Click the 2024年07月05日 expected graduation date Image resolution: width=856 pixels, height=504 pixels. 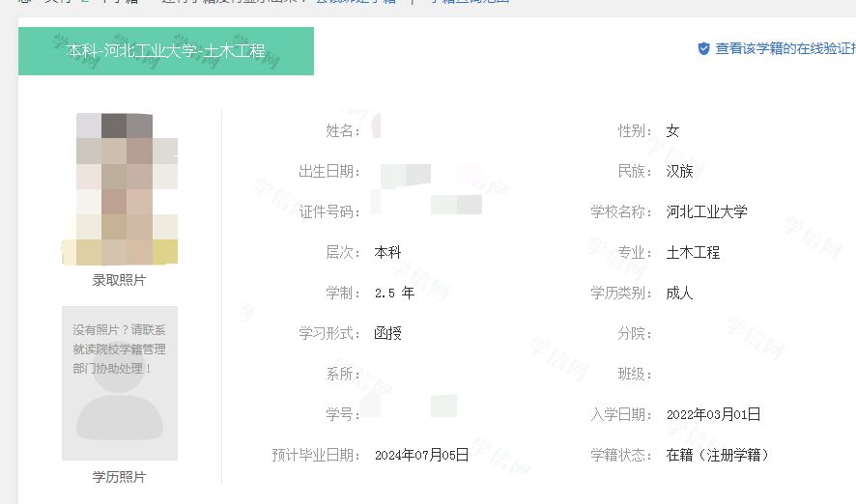click(x=421, y=455)
